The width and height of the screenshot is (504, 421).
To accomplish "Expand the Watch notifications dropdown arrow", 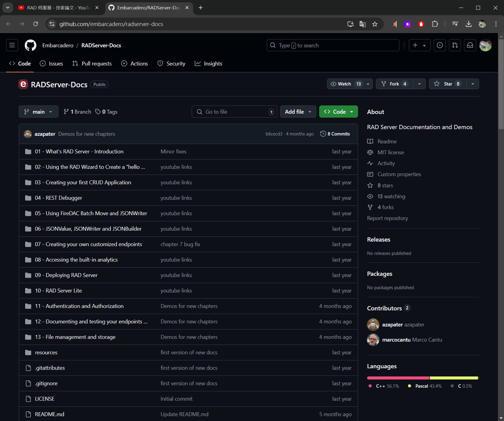I will coord(368,84).
